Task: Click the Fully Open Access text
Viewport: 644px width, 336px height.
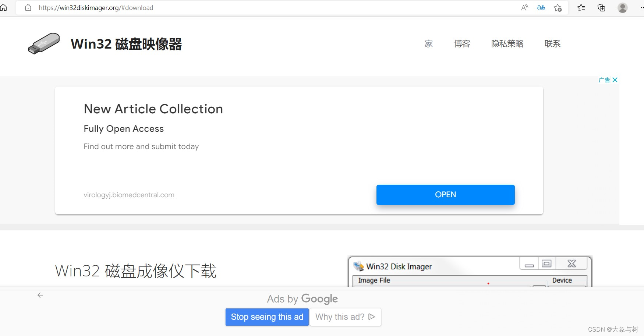Action: point(124,129)
